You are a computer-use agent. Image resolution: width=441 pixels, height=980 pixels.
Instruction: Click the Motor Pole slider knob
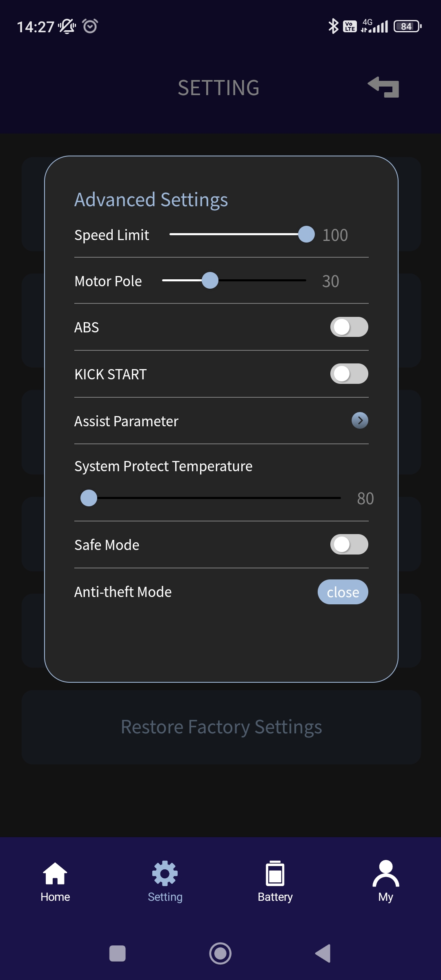coord(210,281)
